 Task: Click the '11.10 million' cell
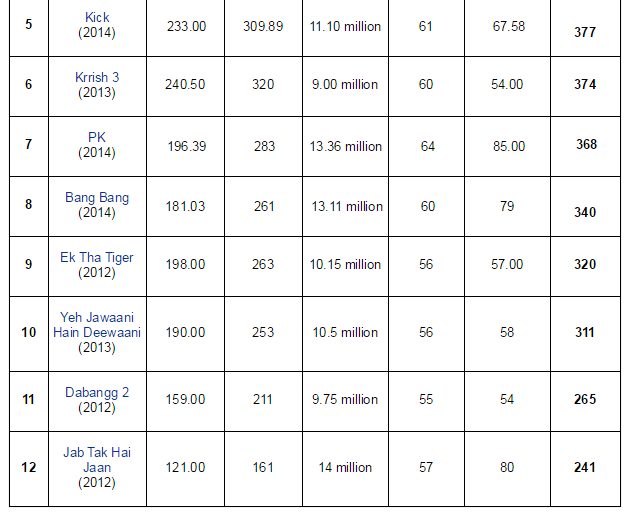tap(345, 26)
